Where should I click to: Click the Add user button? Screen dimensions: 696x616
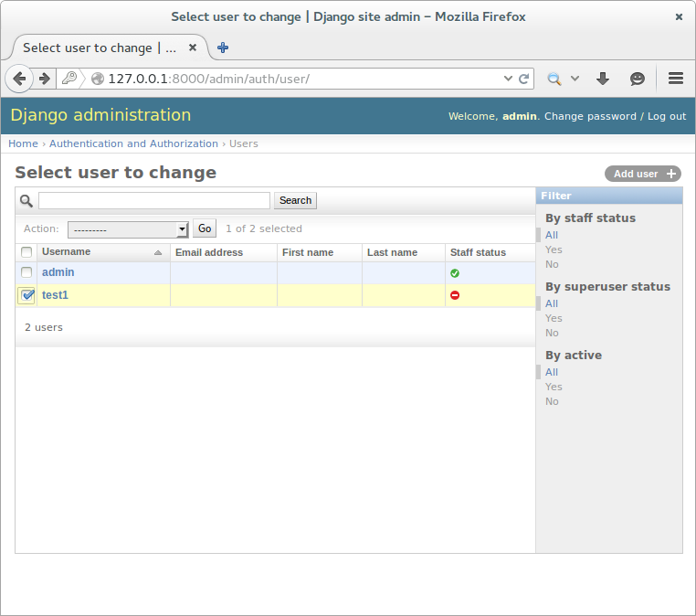(x=643, y=174)
